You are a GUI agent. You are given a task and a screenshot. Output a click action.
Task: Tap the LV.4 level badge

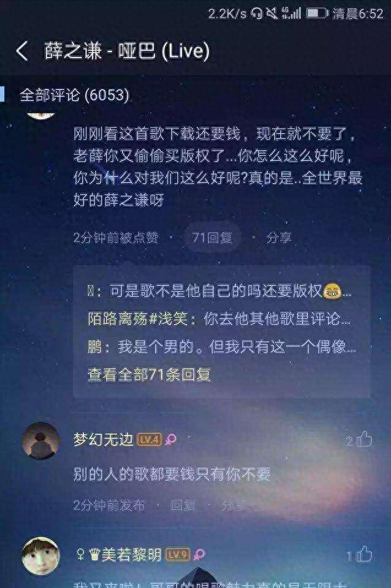point(149,439)
